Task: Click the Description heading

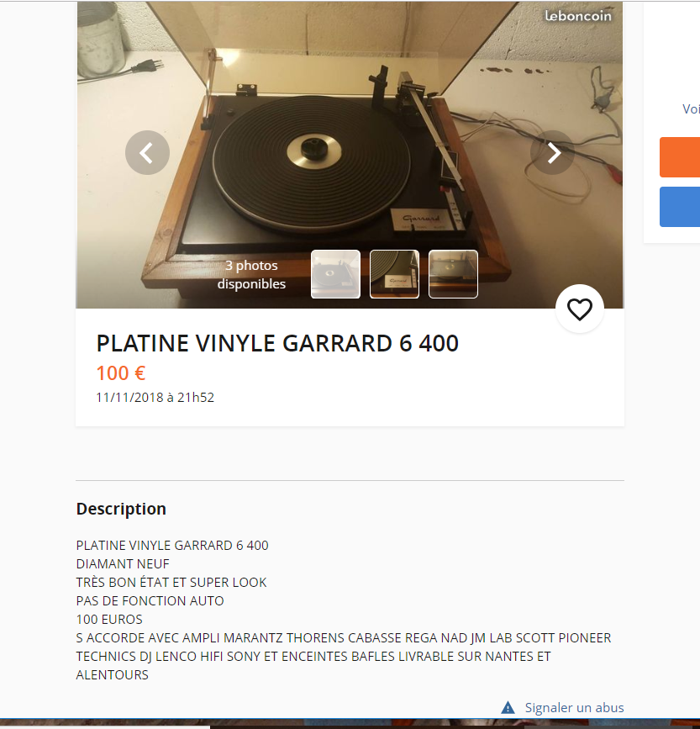Action: pyautogui.click(x=121, y=509)
